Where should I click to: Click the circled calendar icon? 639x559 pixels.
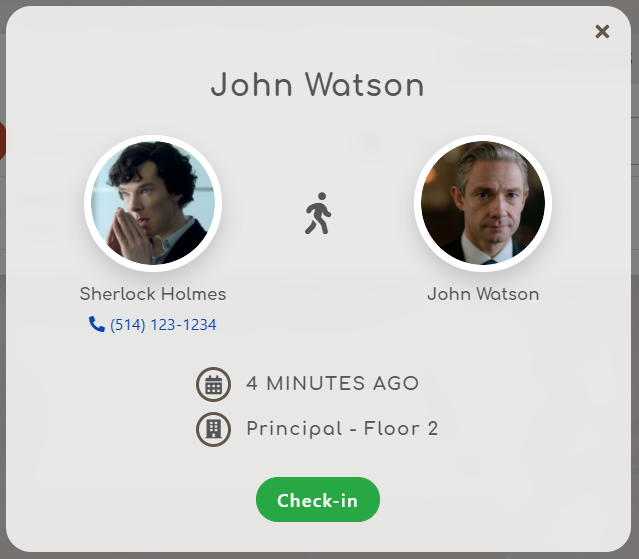[214, 384]
